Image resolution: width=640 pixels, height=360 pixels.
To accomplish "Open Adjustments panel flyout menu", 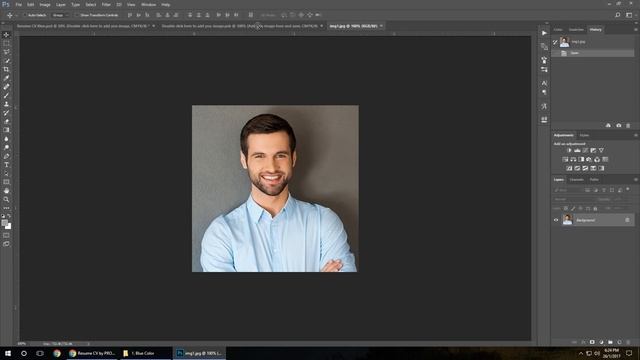I will point(636,135).
